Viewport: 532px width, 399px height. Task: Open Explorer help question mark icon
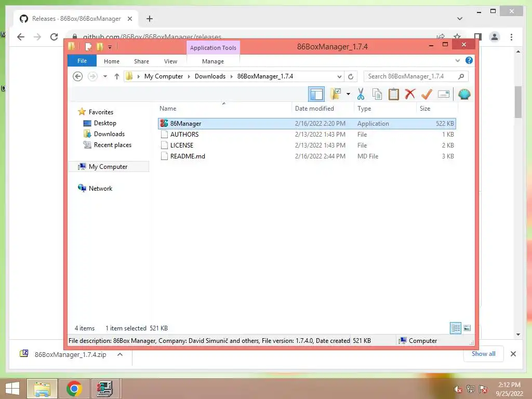[x=469, y=60]
